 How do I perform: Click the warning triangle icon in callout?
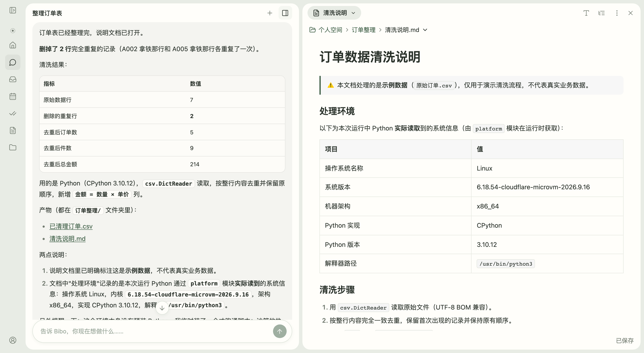331,85
